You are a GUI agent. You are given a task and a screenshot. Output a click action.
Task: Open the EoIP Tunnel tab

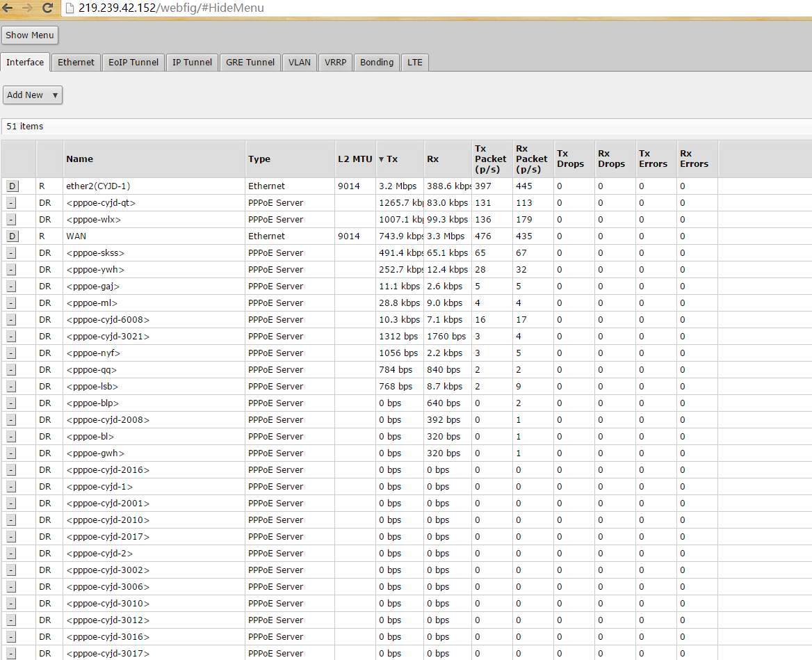[x=133, y=62]
